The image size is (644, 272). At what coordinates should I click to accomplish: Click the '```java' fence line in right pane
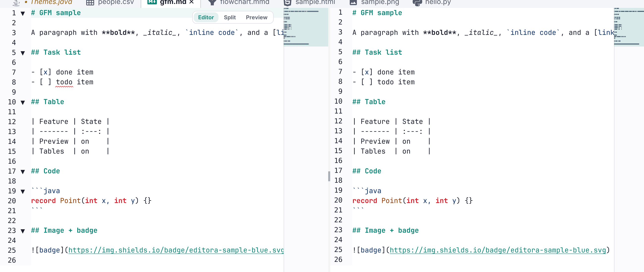click(367, 191)
